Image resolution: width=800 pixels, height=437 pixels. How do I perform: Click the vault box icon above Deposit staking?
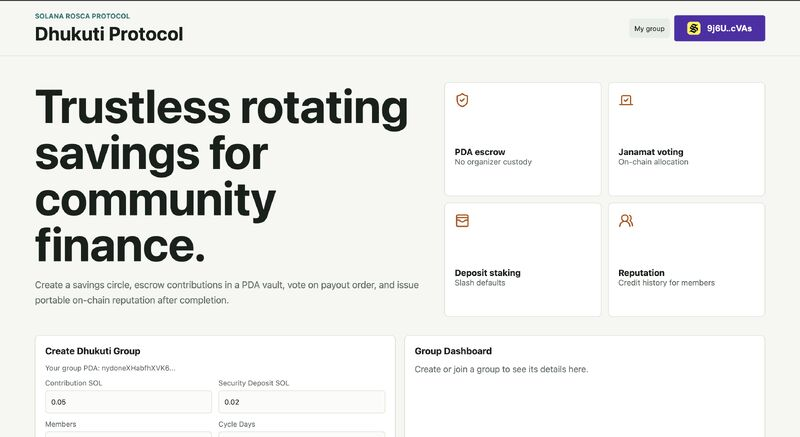pyautogui.click(x=462, y=221)
